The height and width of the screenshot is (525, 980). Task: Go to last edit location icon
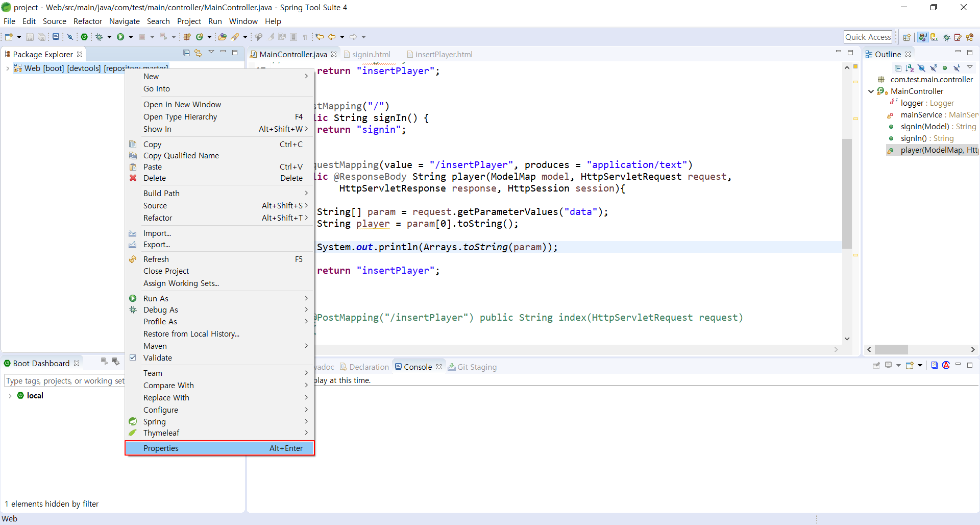[320, 37]
